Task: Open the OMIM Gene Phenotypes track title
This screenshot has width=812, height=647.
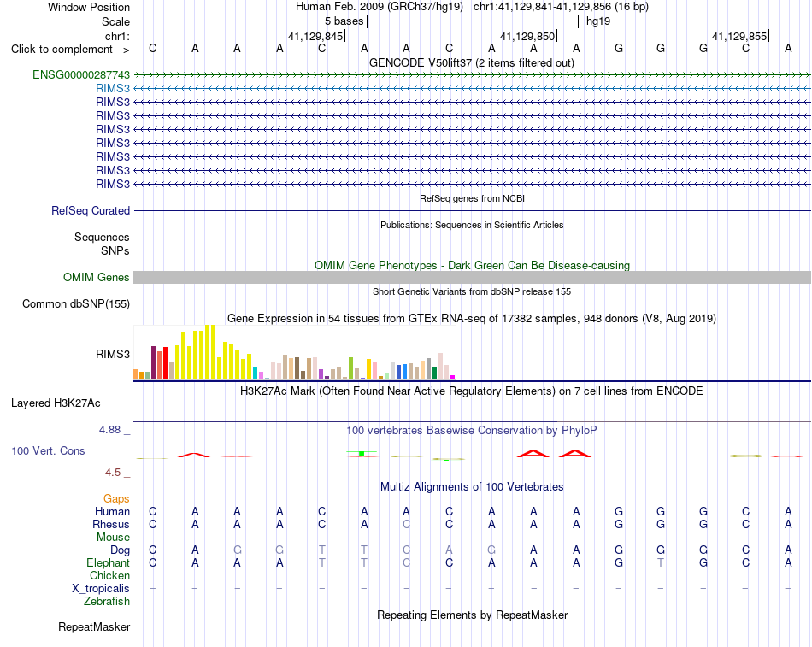Action: tap(472, 265)
